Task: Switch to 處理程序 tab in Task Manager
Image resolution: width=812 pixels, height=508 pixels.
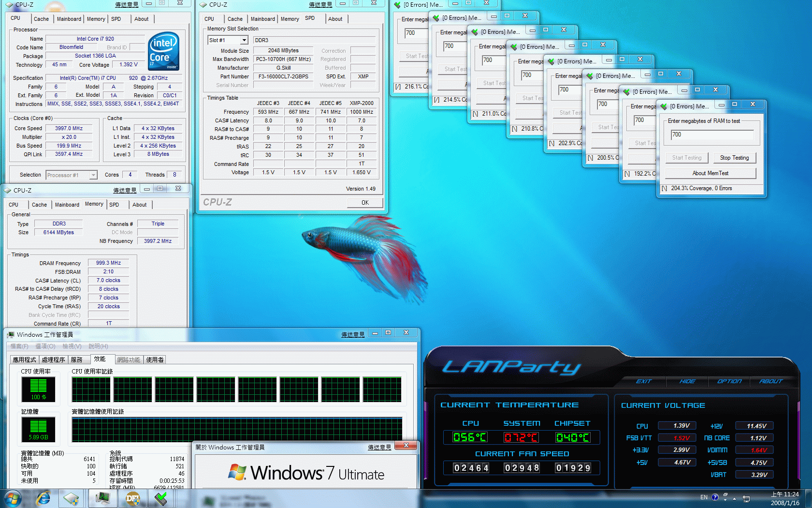Action: pos(53,359)
